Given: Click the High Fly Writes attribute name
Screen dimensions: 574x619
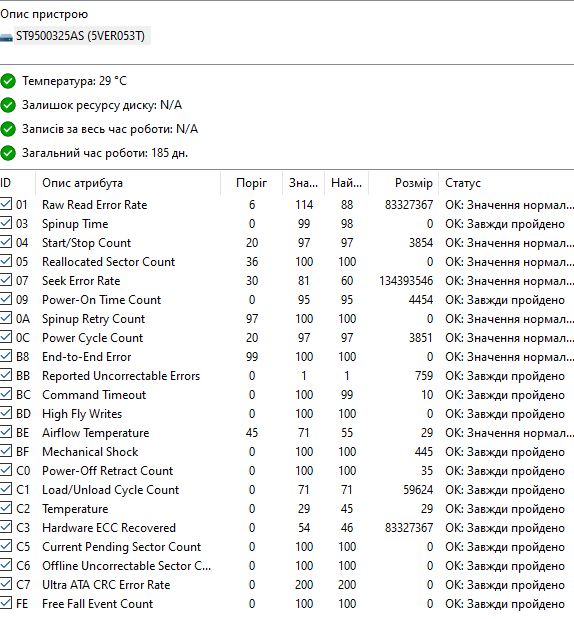Looking at the screenshot, I should [x=82, y=414].
